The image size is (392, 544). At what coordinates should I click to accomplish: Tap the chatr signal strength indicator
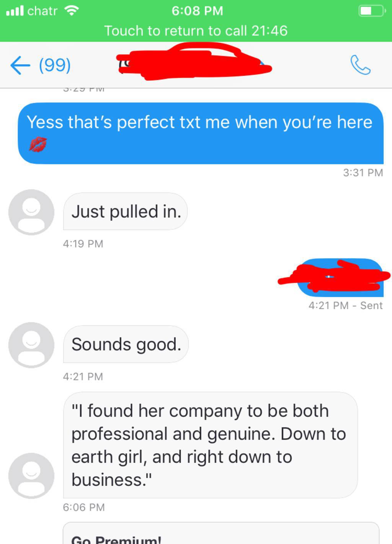15,10
